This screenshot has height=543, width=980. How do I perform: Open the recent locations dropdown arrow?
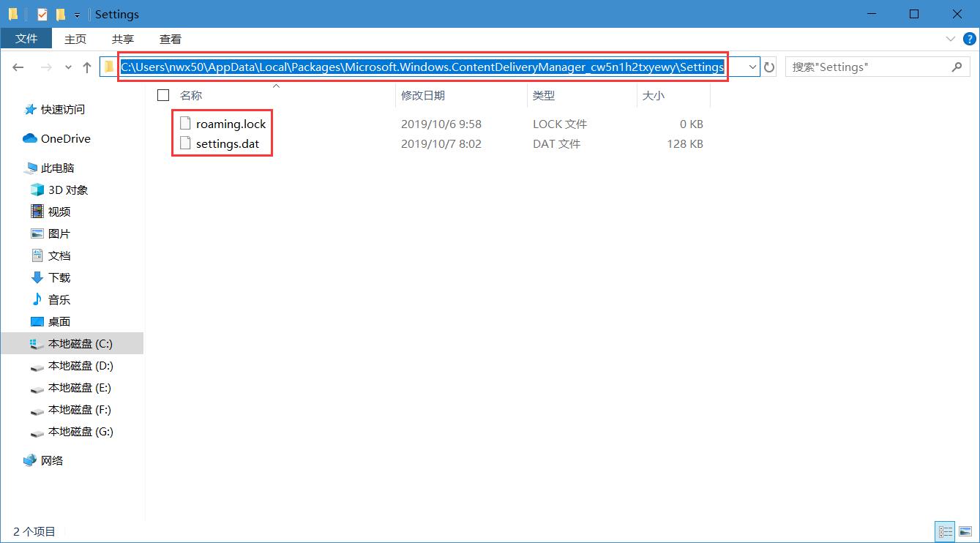[x=68, y=67]
